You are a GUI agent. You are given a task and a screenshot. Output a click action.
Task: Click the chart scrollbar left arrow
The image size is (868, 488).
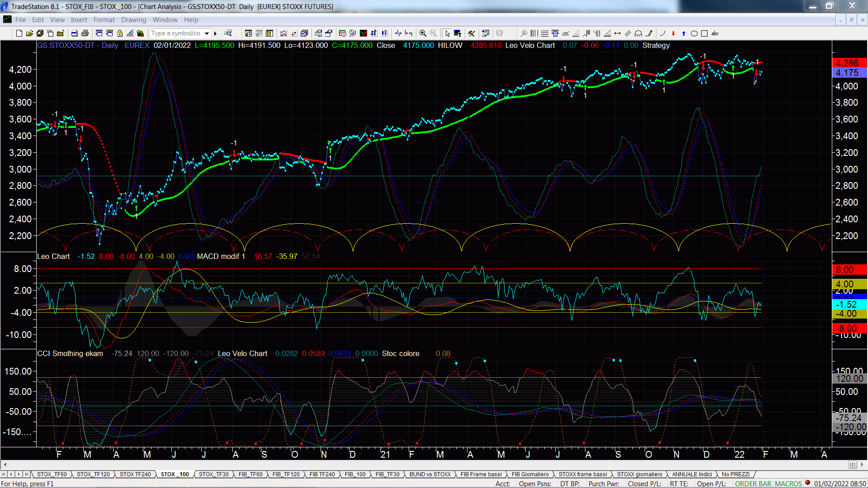pyautogui.click(x=5, y=465)
